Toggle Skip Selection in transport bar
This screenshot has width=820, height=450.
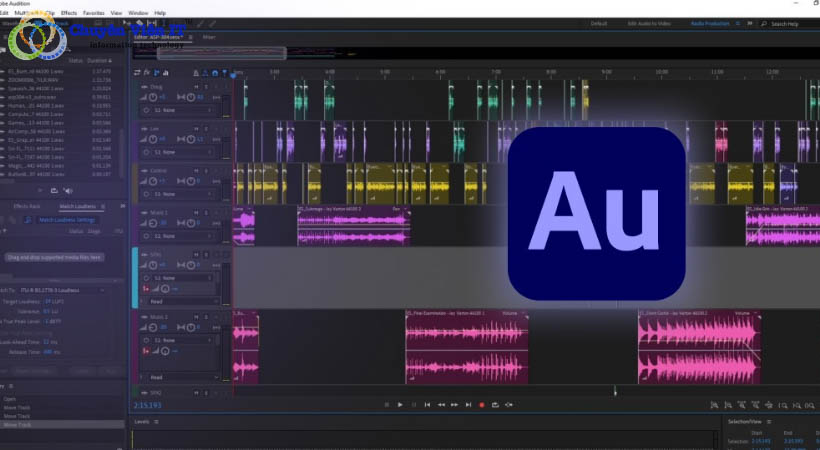tap(509, 404)
